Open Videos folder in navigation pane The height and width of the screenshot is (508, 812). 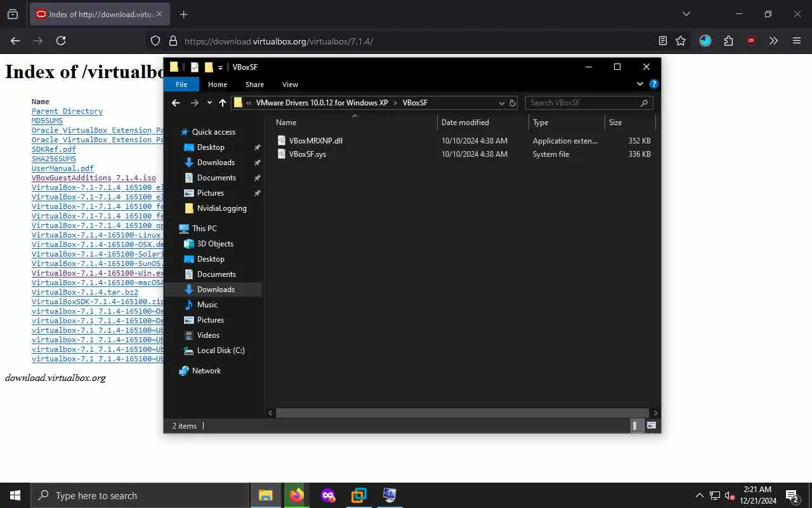tap(208, 335)
